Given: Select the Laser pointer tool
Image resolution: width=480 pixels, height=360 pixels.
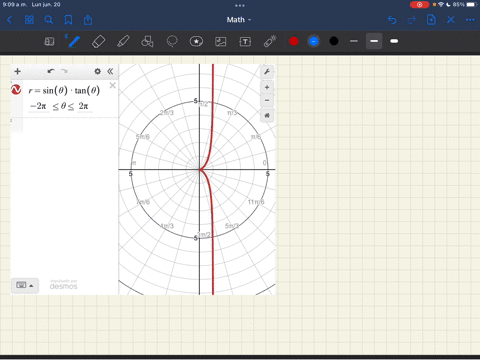Looking at the screenshot, I should (x=270, y=41).
